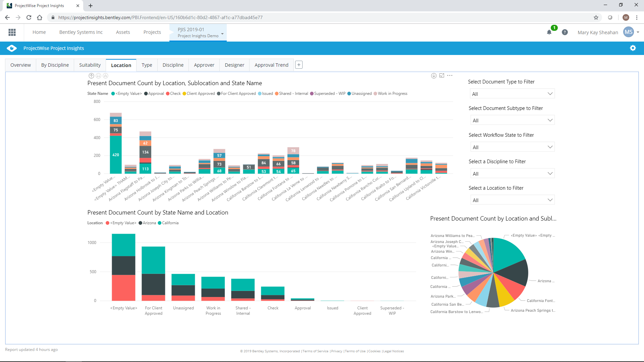Switch to the By Discipline tab

coord(55,65)
